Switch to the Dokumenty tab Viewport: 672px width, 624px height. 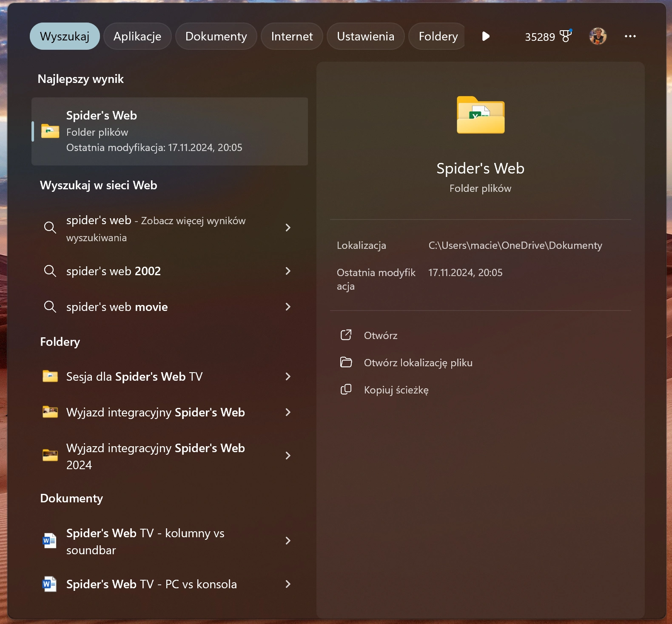[216, 36]
